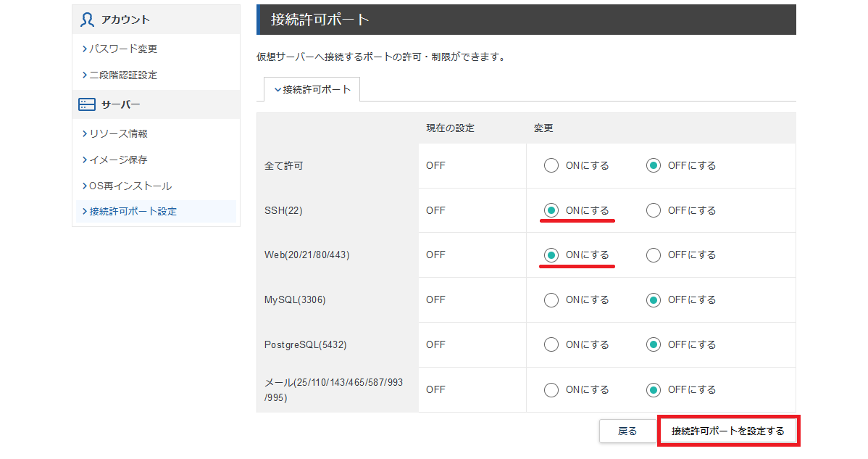The image size is (868, 459).
Task: Enable SSH(22) port with ON radio
Action: point(551,210)
